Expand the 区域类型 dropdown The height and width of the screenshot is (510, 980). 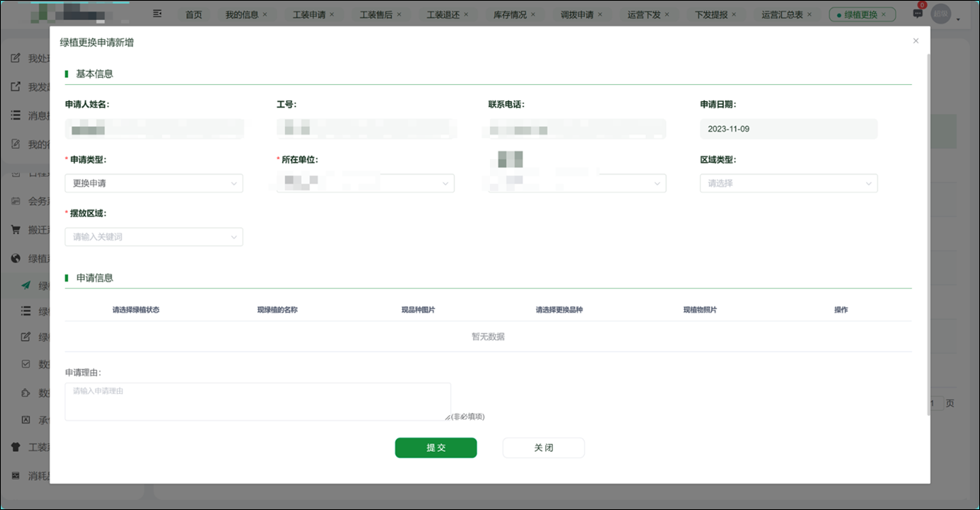click(788, 183)
